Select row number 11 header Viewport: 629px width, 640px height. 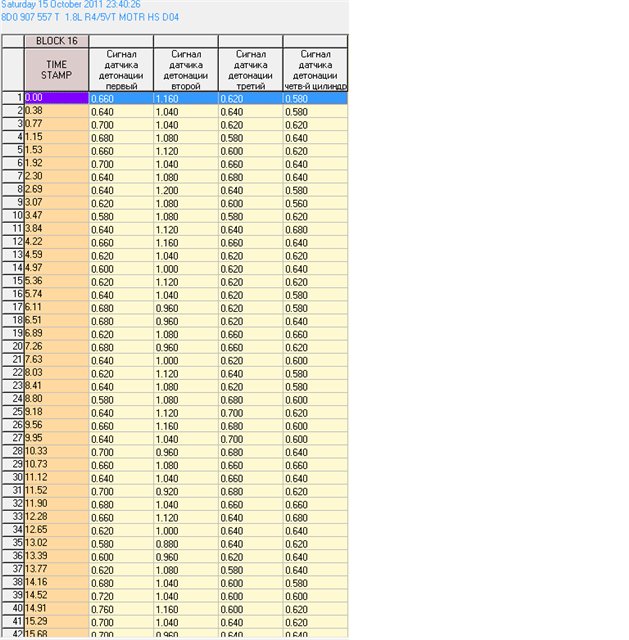(x=13, y=229)
